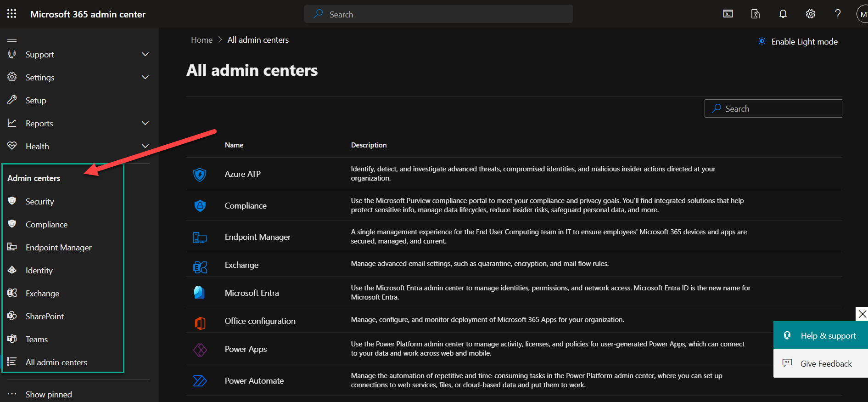Click the Support headset icon

tap(12, 54)
